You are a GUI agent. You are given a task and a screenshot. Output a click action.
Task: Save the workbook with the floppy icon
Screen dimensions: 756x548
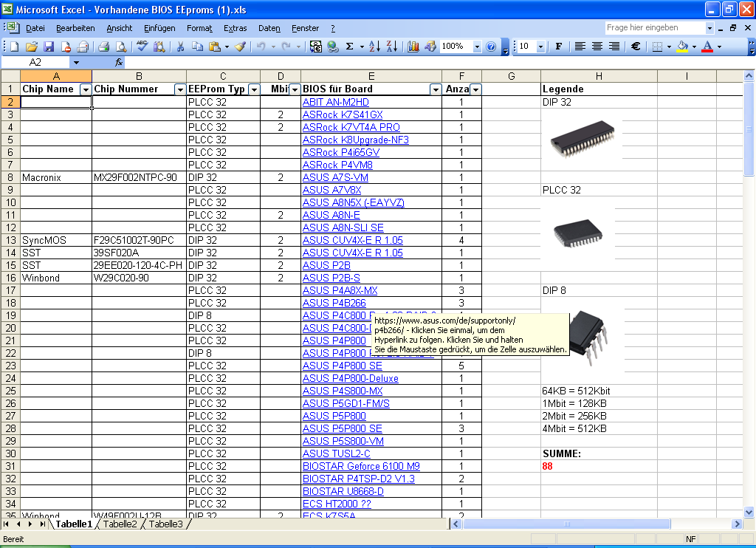click(49, 47)
